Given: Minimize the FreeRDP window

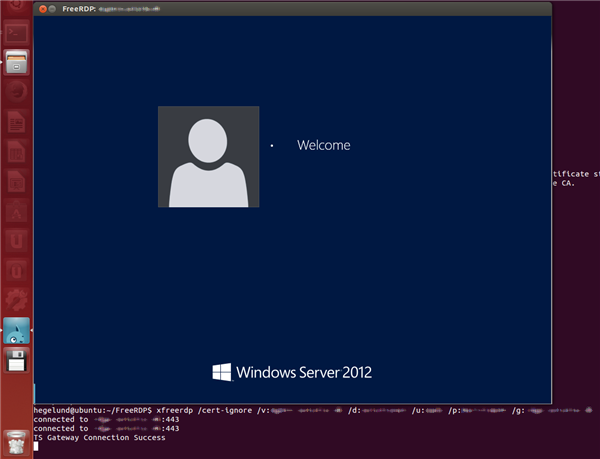Looking at the screenshot, I should tap(52, 9).
